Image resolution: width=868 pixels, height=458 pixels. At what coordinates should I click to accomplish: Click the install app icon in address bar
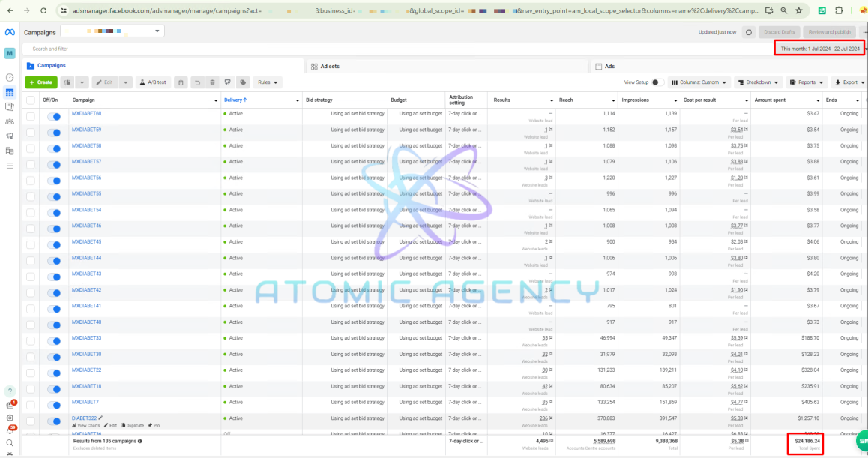click(769, 10)
